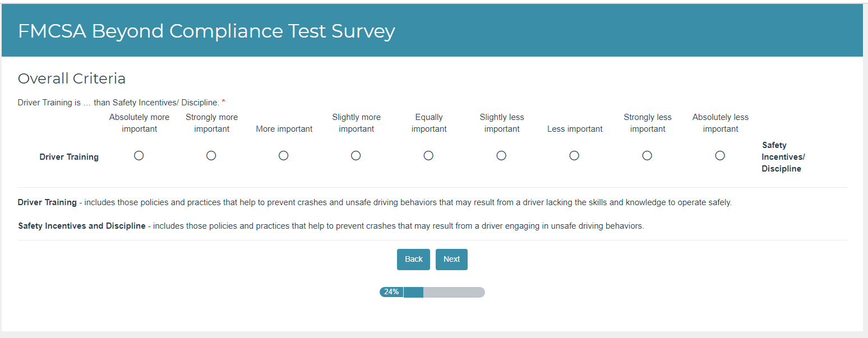The height and width of the screenshot is (338, 868).
Task: Select the Absolutely less important radio button
Action: click(720, 156)
